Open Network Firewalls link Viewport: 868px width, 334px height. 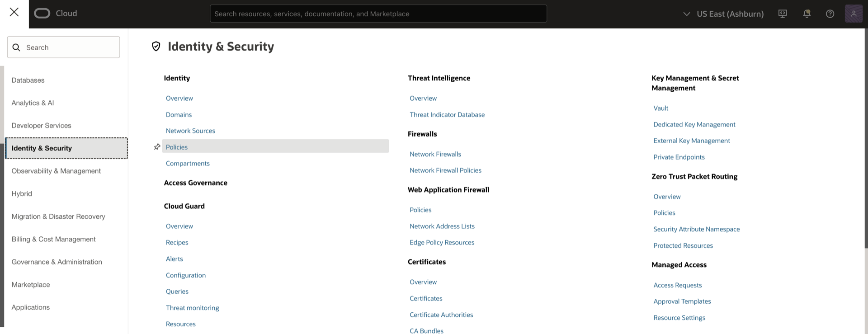pyautogui.click(x=435, y=154)
